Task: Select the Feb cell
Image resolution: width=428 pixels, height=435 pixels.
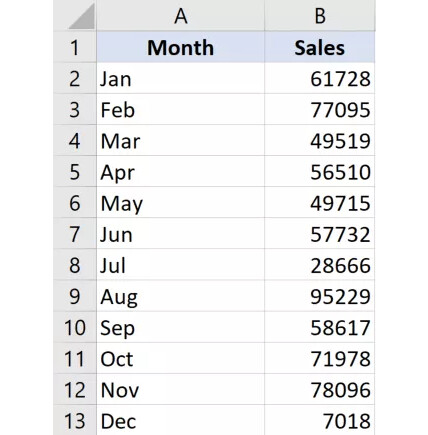Action: click(181, 110)
